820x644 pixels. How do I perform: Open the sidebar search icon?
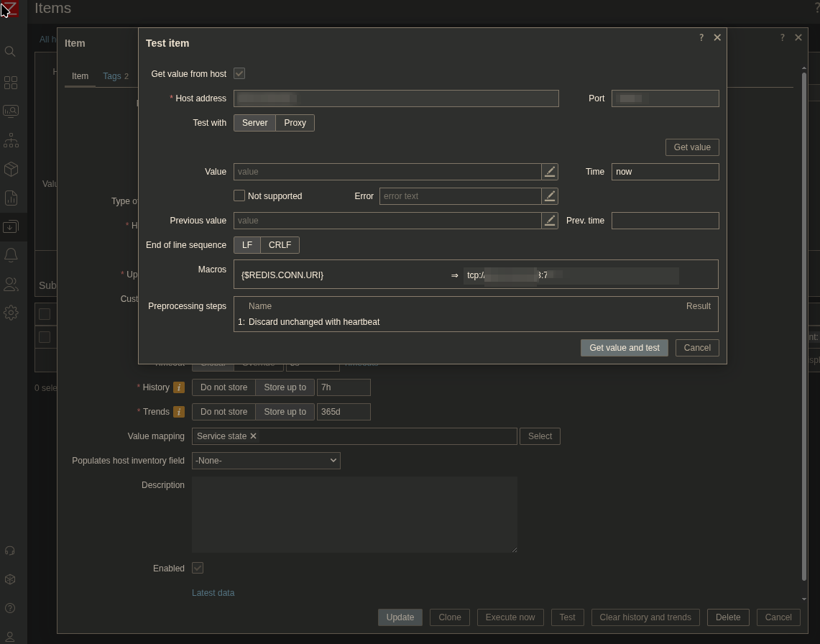coord(10,51)
